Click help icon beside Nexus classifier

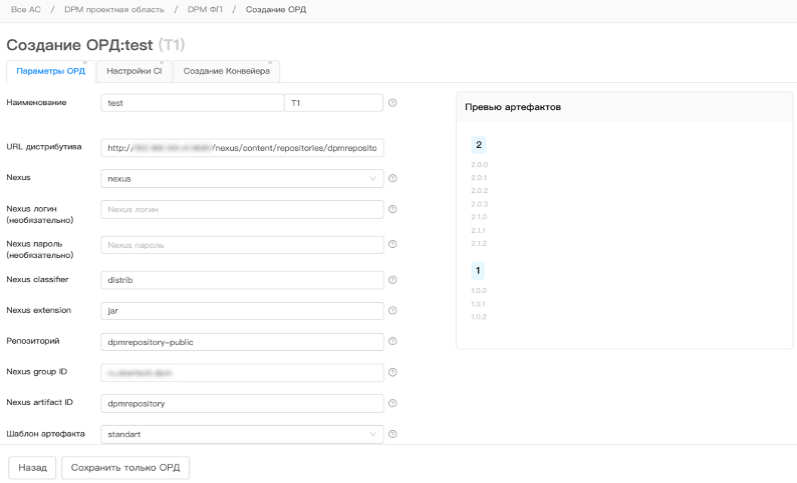click(393, 280)
